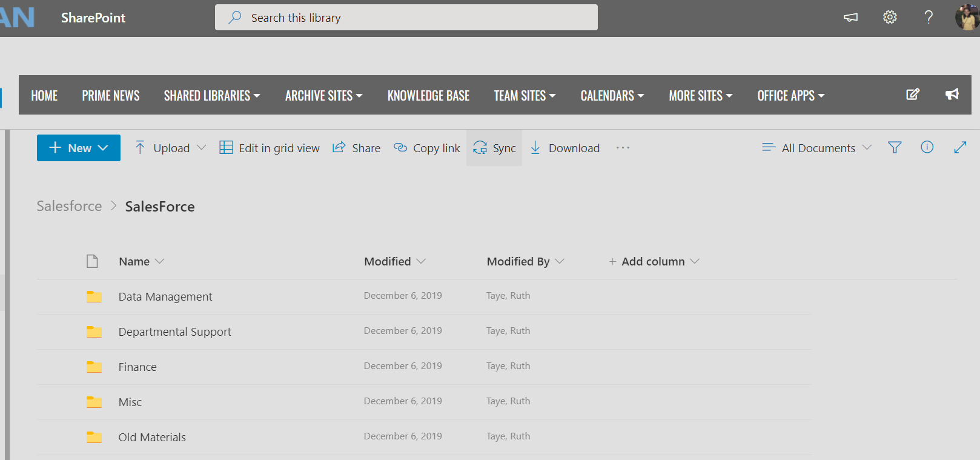Click December 6, 2019 in the Misc row

[x=403, y=401]
